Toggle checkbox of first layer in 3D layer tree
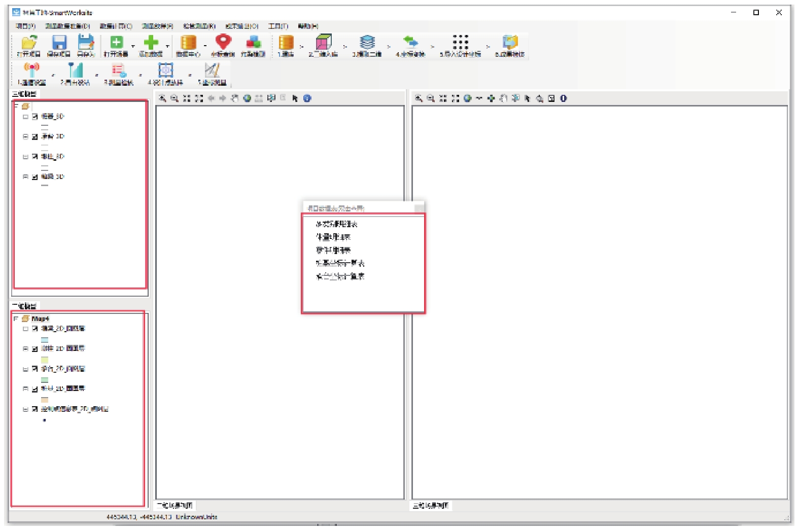This screenshot has width=799, height=532. pyautogui.click(x=35, y=117)
